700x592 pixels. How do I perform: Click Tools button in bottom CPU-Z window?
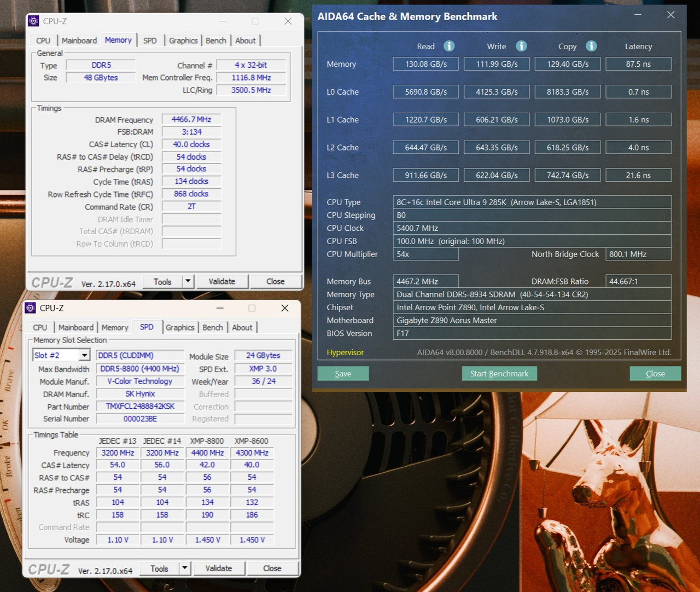pyautogui.click(x=159, y=568)
